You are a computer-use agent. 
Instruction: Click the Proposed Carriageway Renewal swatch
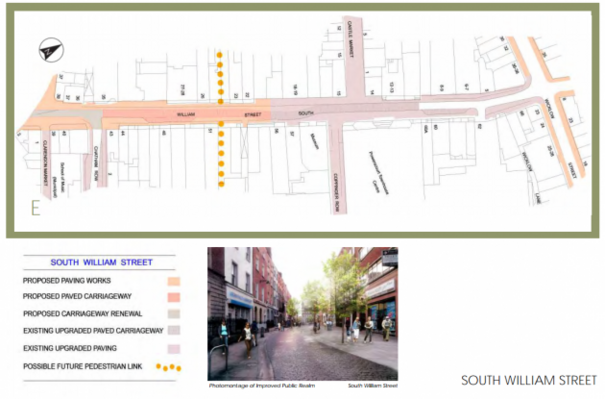click(x=174, y=314)
